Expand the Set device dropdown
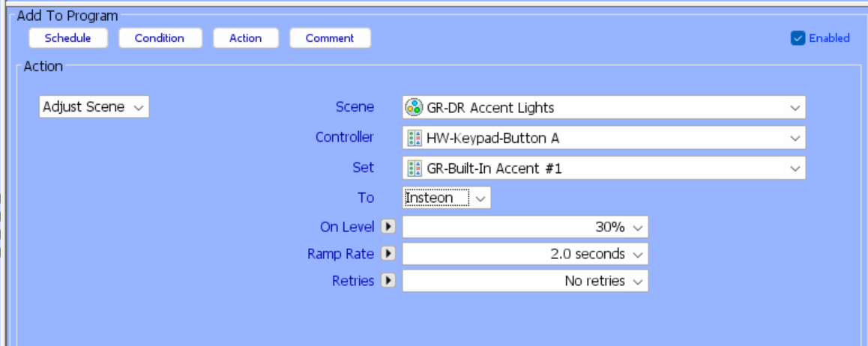868x346 pixels. coord(795,169)
